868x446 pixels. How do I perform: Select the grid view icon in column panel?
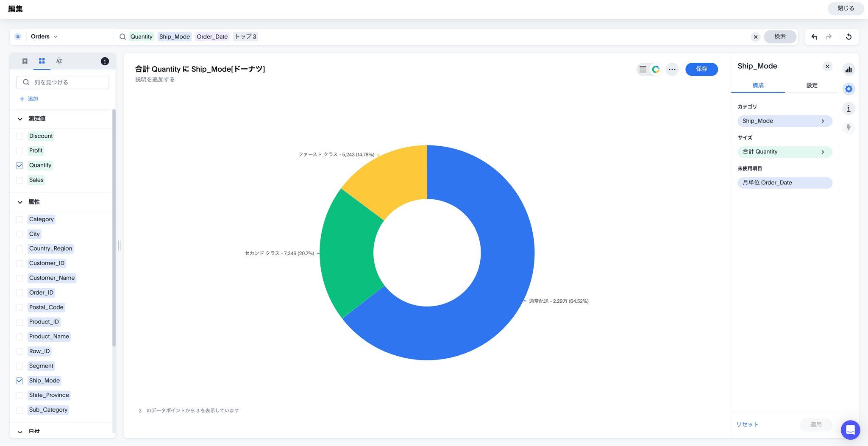(x=42, y=61)
